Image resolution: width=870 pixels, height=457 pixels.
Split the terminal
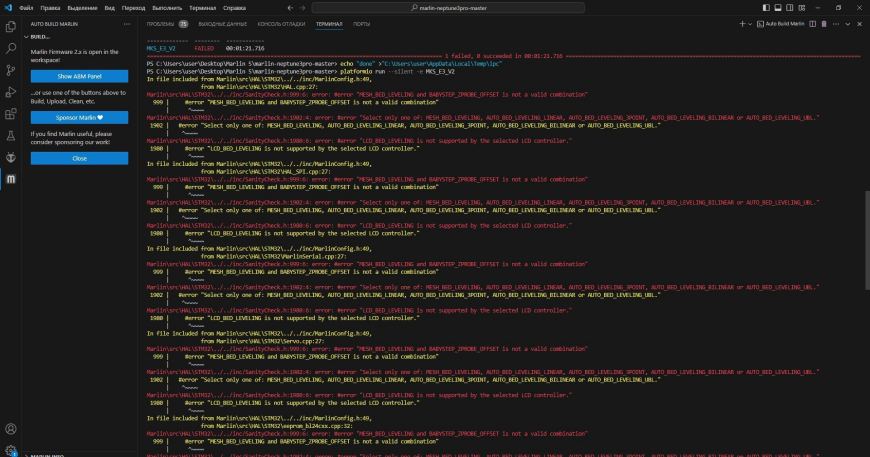point(812,24)
